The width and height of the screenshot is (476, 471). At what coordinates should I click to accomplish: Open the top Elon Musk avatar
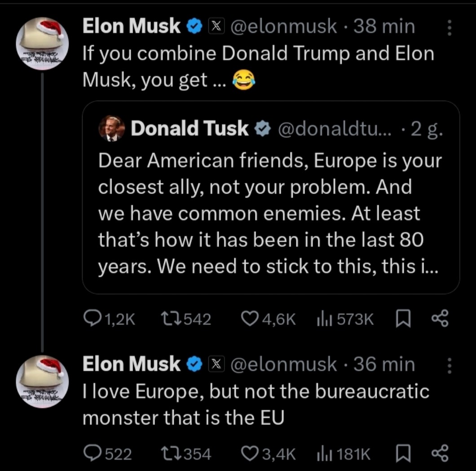coord(42,43)
